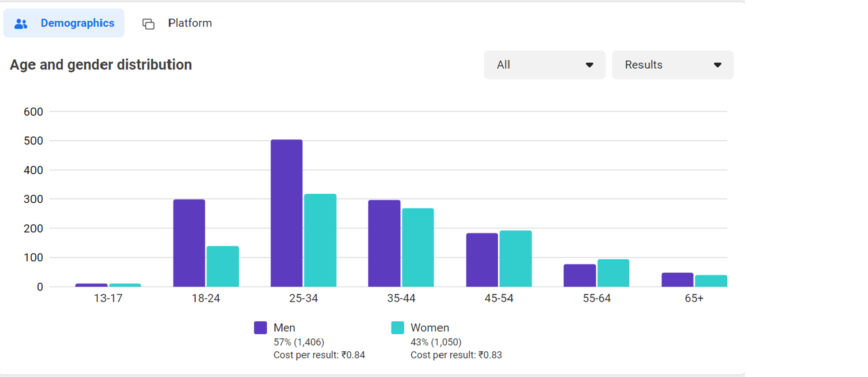Click the purple Men legend swatch
The height and width of the screenshot is (377, 868).
coord(260,328)
